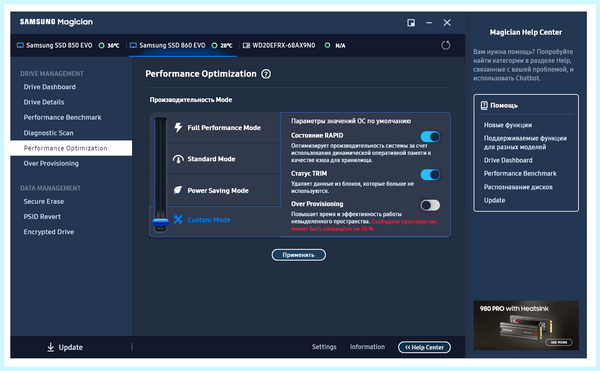This screenshot has width=600, height=371.
Task: Click the WD20EFRX N/A status circle
Action: (x=327, y=46)
